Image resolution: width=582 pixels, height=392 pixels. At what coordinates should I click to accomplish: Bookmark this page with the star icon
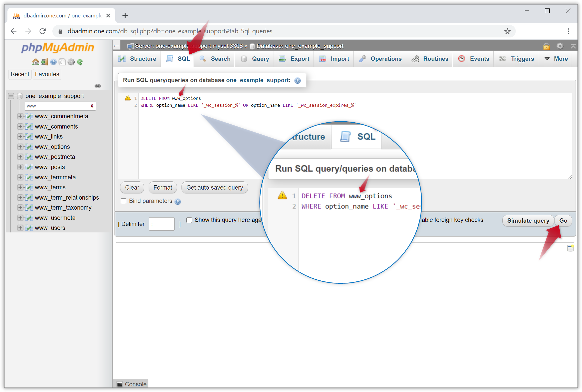pyautogui.click(x=507, y=31)
